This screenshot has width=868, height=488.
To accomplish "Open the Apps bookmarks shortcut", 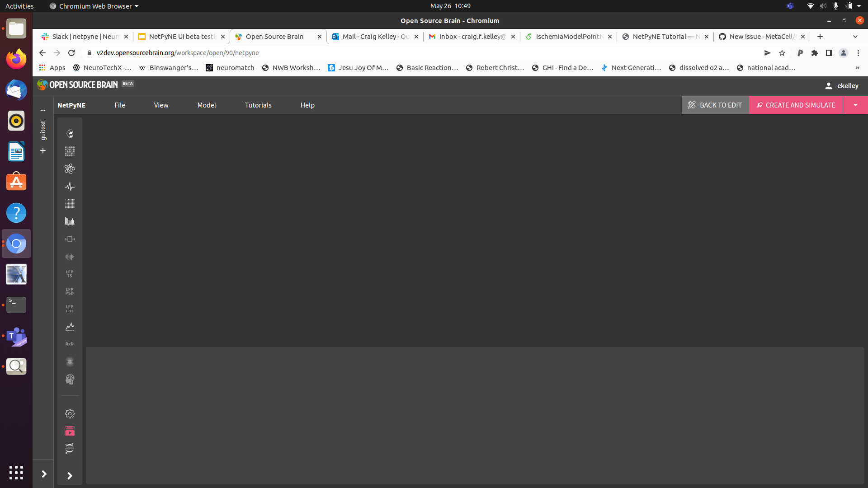I will click(52, 68).
